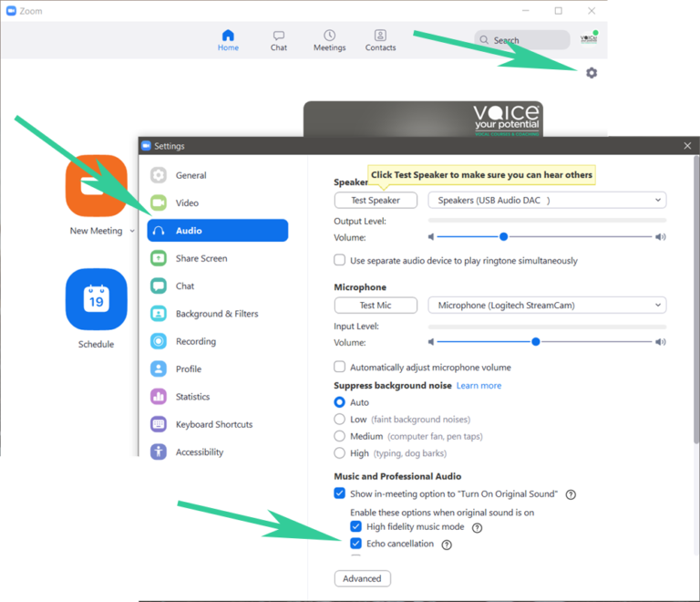
Task: Toggle Show in-meeting Original Sound option
Action: point(339,493)
